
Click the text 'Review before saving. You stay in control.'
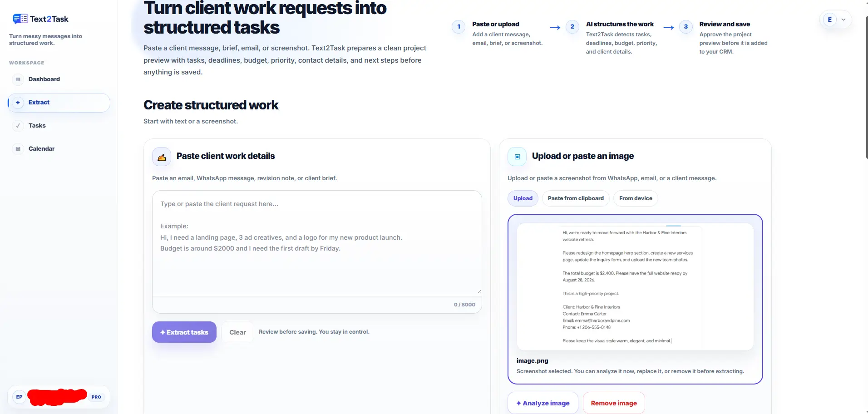tap(314, 332)
